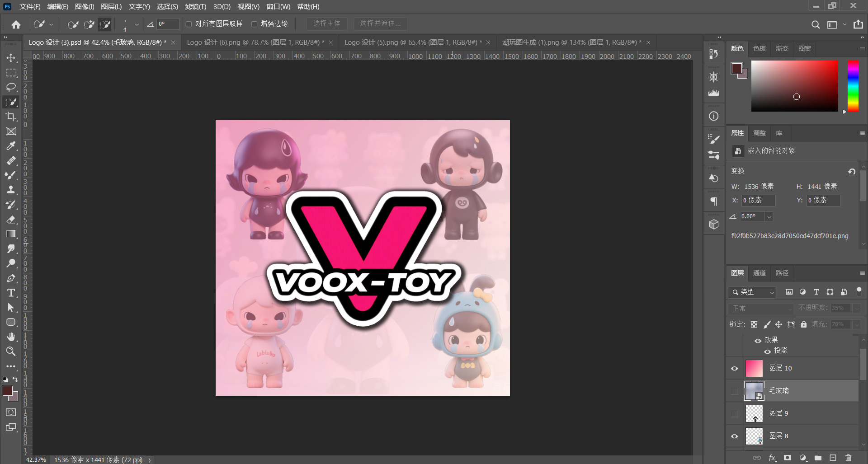The image size is (868, 464).
Task: Select the Rectangular Marquee tool
Action: (11, 73)
